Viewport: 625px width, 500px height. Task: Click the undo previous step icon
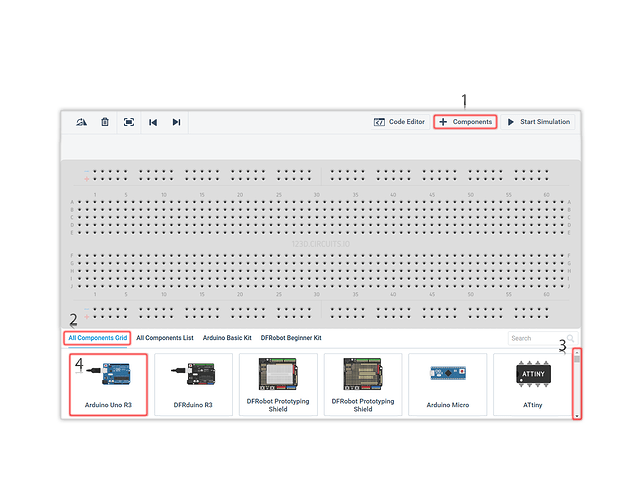(153, 122)
